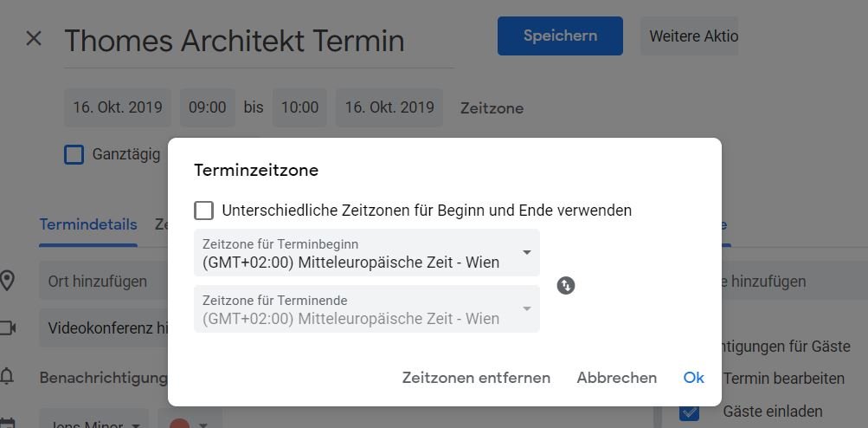Click the 09:00 start time field
Image resolution: width=868 pixels, height=428 pixels.
(x=208, y=108)
